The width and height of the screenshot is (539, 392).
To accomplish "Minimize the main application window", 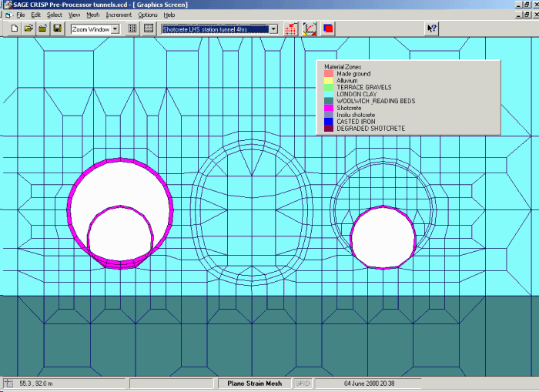I will tap(519, 5).
